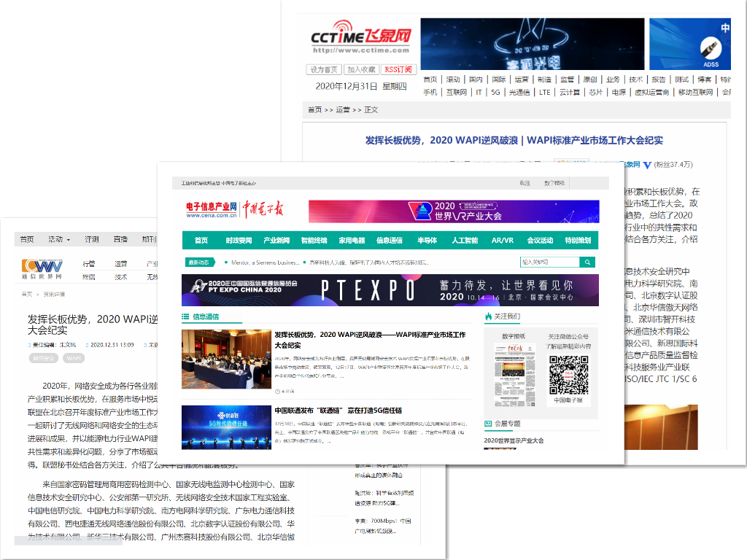Click 直播 in CWW top menu
Screen dimensions: 747x560
click(x=120, y=239)
